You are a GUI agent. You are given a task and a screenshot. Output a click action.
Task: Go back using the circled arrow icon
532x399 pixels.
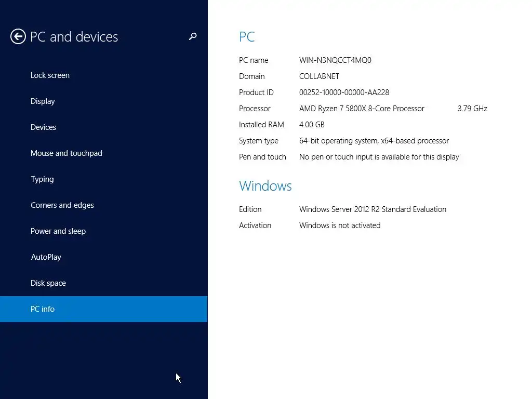click(x=18, y=36)
